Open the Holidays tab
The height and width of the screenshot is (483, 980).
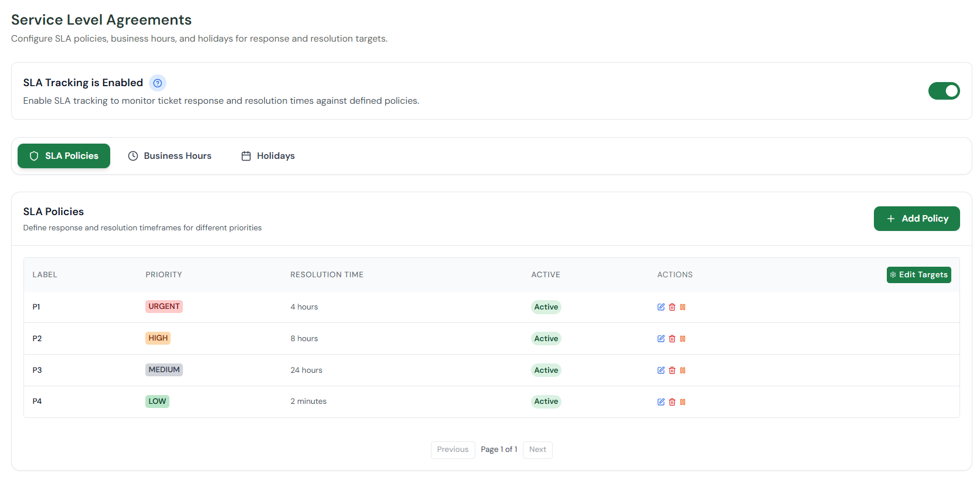coord(268,156)
